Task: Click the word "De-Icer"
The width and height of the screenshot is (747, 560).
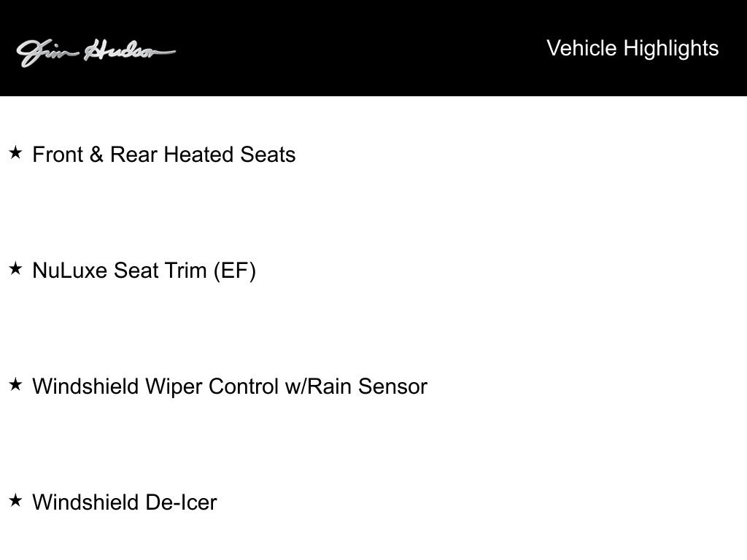Action: 181,502
